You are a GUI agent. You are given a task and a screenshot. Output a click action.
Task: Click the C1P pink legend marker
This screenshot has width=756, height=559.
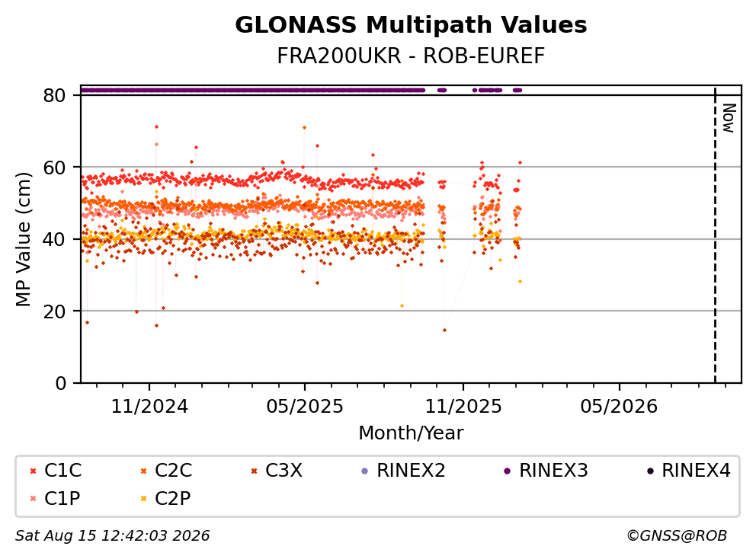33,499
